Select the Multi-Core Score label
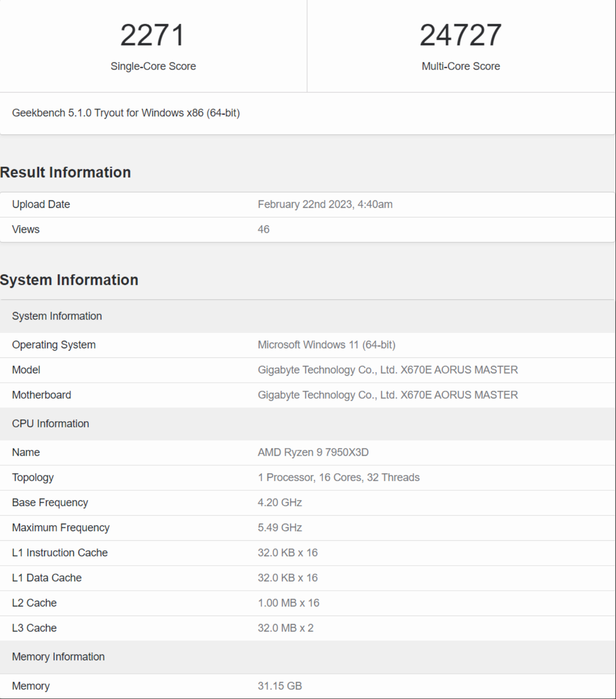The image size is (616, 699). click(461, 66)
